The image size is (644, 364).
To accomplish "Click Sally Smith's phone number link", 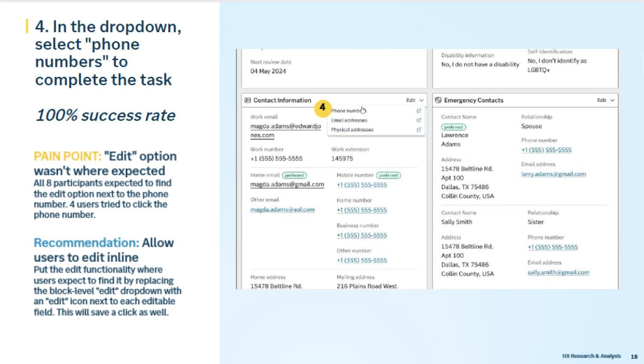I will click(553, 247).
